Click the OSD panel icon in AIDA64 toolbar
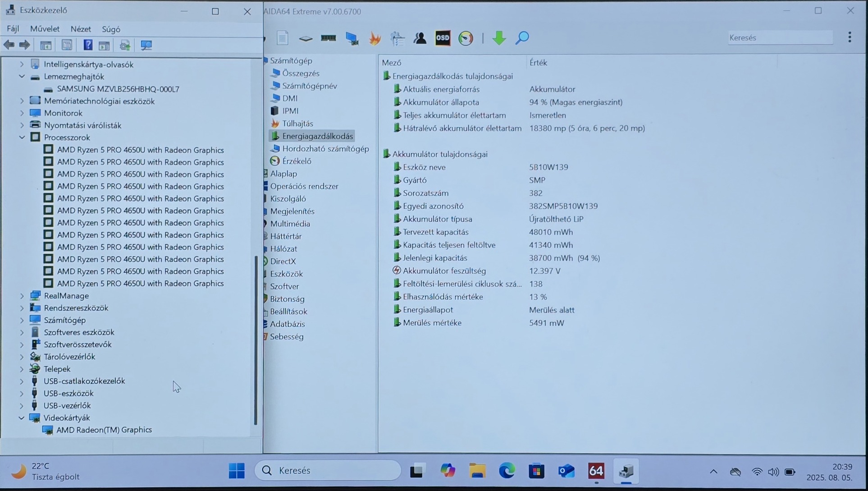This screenshot has width=868, height=491. (x=443, y=38)
